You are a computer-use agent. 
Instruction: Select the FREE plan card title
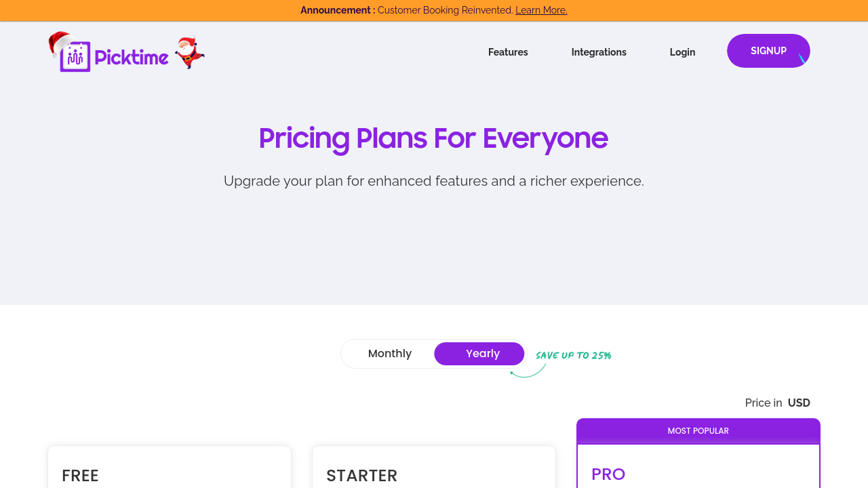point(80,476)
